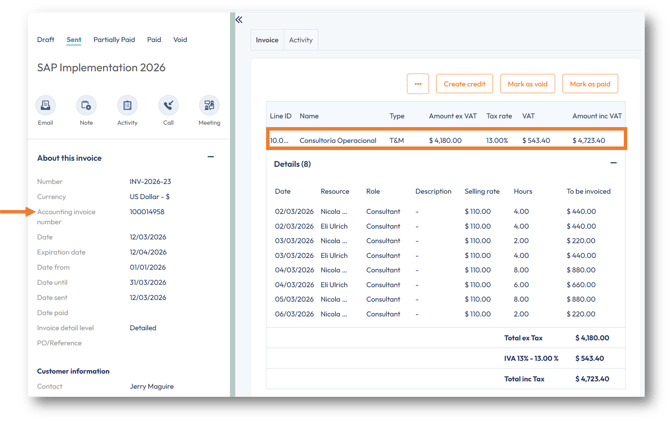This screenshot has width=670, height=422.
Task: Add a Note via the note icon
Action: click(86, 105)
